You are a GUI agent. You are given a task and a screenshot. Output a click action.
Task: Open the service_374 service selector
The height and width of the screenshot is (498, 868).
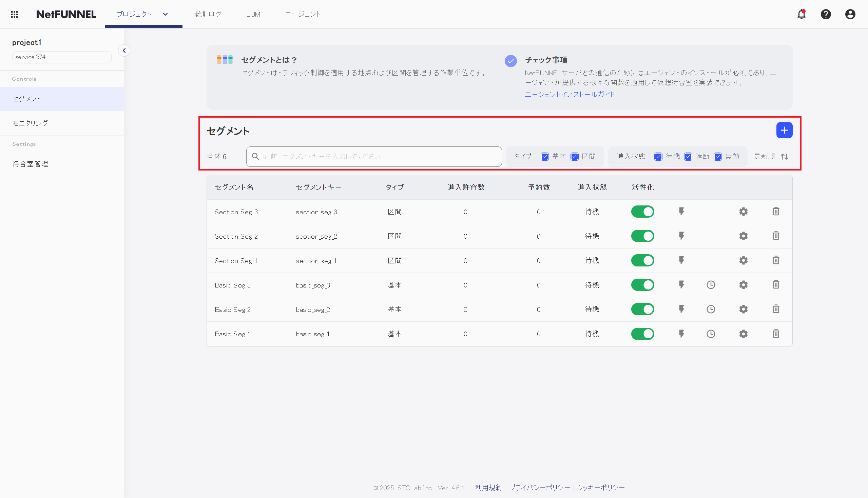pos(62,57)
